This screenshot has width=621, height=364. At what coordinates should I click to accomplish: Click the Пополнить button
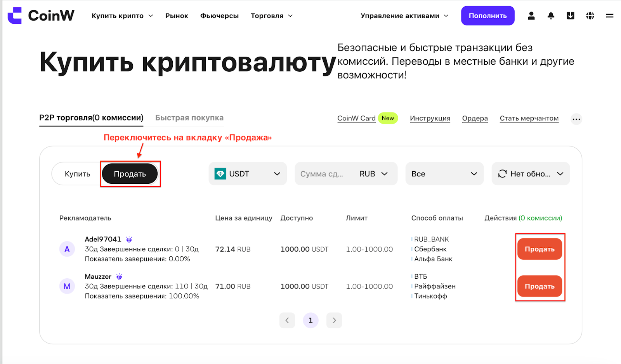pyautogui.click(x=487, y=16)
